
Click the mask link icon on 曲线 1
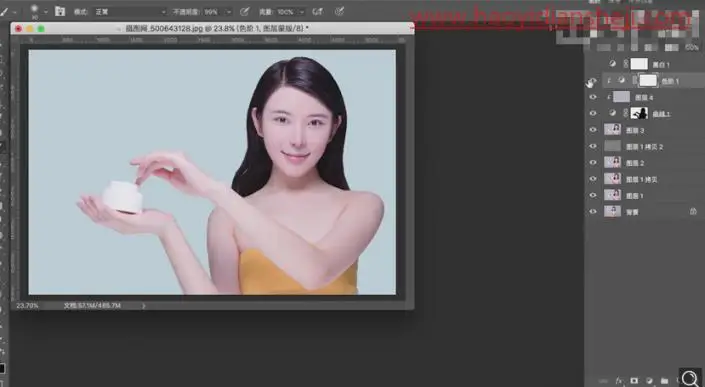point(625,113)
